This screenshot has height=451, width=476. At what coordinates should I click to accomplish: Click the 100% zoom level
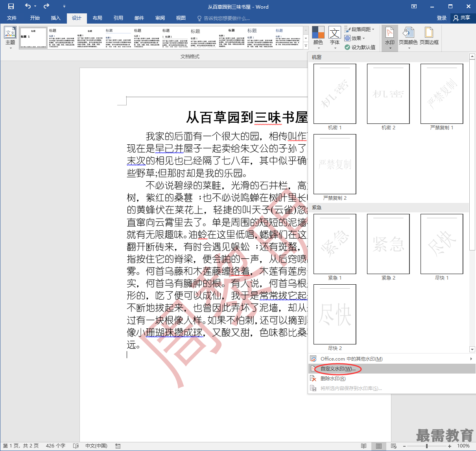tap(463, 446)
